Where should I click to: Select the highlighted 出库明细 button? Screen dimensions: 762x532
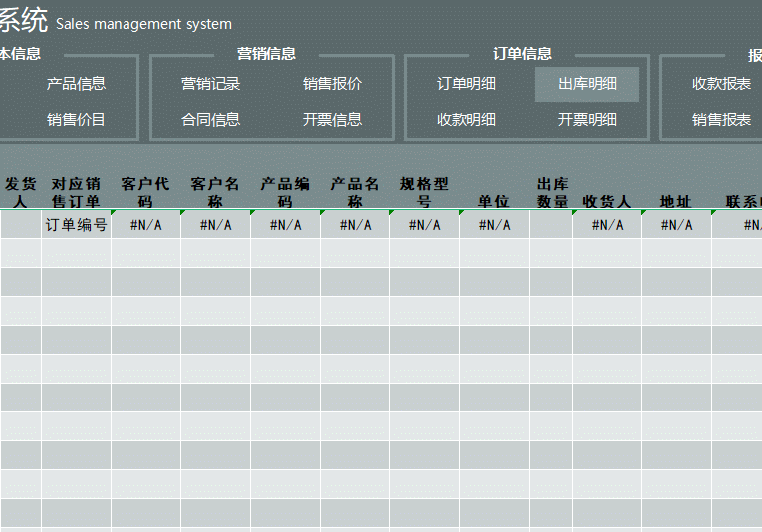click(x=587, y=84)
